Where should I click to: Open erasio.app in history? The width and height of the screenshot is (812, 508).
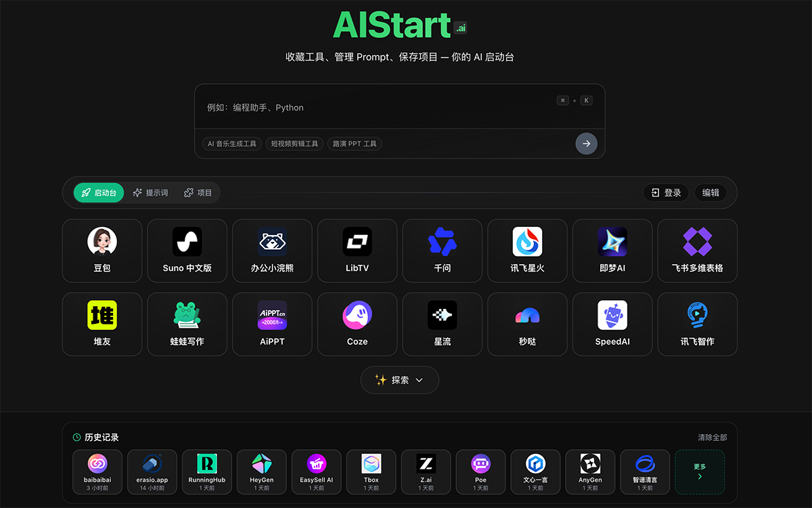click(152, 472)
